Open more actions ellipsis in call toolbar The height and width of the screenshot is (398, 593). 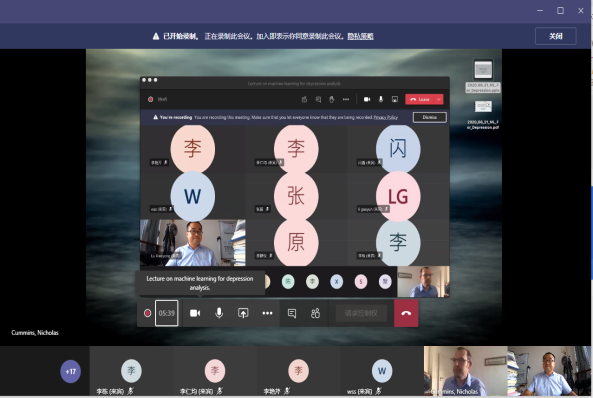pyautogui.click(x=267, y=313)
